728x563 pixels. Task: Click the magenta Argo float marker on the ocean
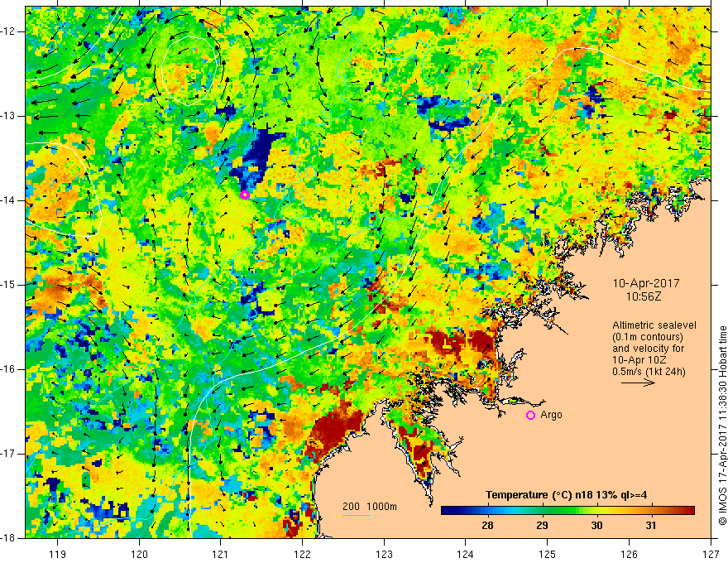[x=245, y=195]
